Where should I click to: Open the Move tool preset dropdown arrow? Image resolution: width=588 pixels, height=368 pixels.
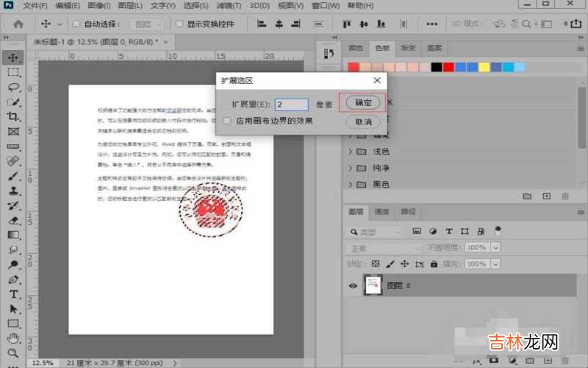pos(60,24)
